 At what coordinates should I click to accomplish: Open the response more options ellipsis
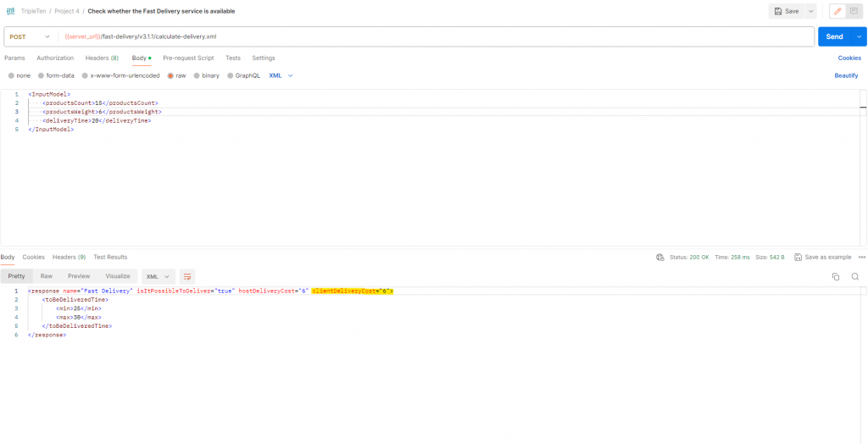[x=861, y=257]
